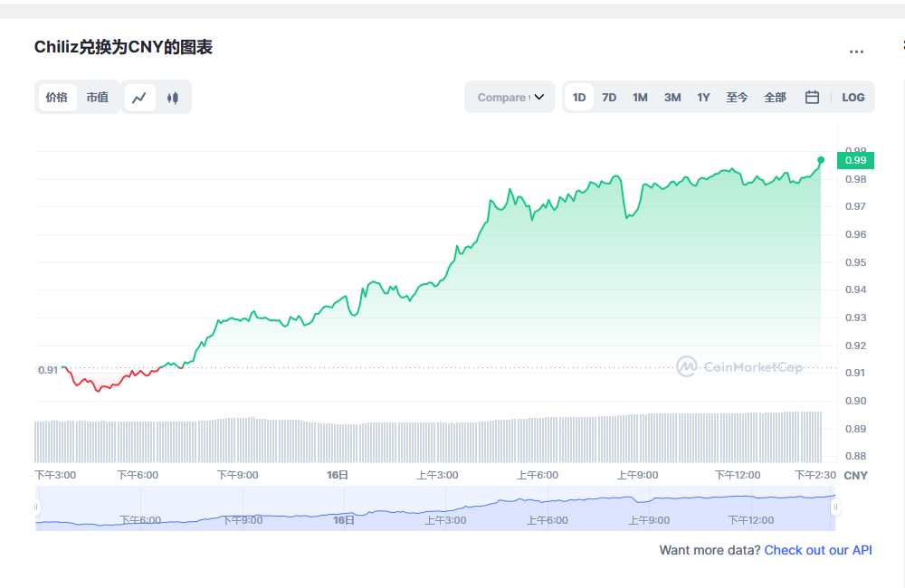
Task: Select the 价格 tab
Action: pyautogui.click(x=56, y=98)
